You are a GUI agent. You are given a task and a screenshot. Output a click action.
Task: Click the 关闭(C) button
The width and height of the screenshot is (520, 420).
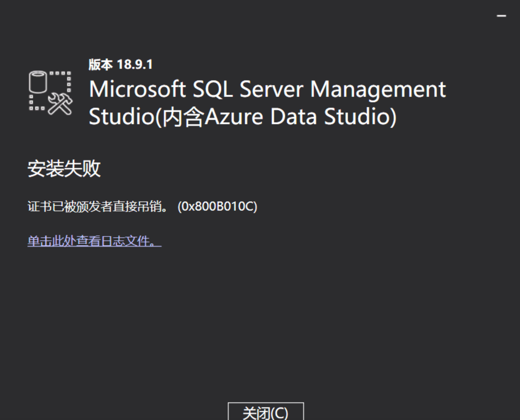click(266, 411)
